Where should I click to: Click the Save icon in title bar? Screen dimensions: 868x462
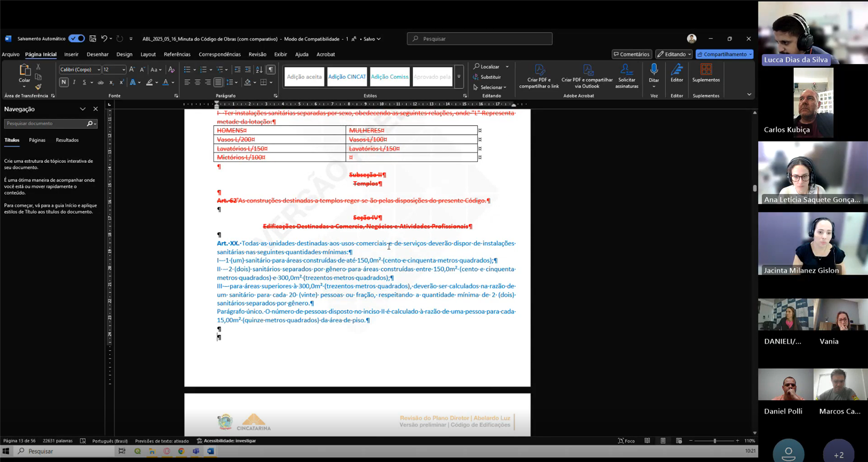93,39
